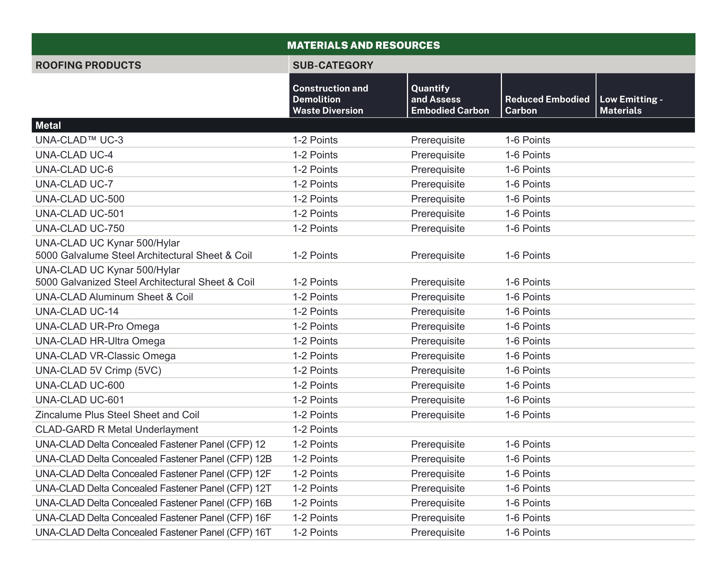Image resolution: width=728 pixels, height=563 pixels.
Task: Click 1-6 Points in the CFP 12F row
Action: click(x=528, y=474)
